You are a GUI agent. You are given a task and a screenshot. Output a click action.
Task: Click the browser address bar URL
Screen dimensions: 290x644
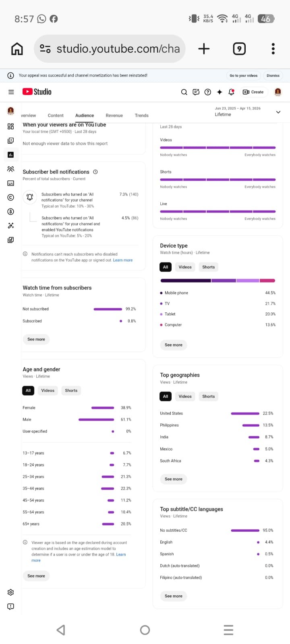point(118,49)
